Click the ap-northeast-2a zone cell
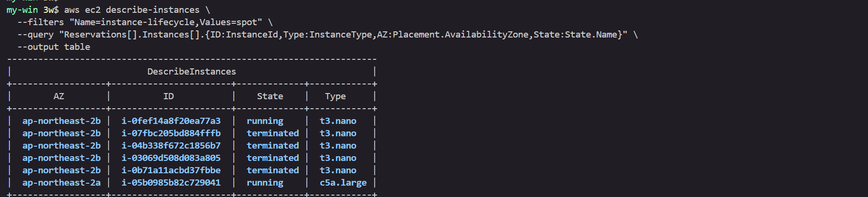The image size is (868, 197). pyautogui.click(x=61, y=183)
